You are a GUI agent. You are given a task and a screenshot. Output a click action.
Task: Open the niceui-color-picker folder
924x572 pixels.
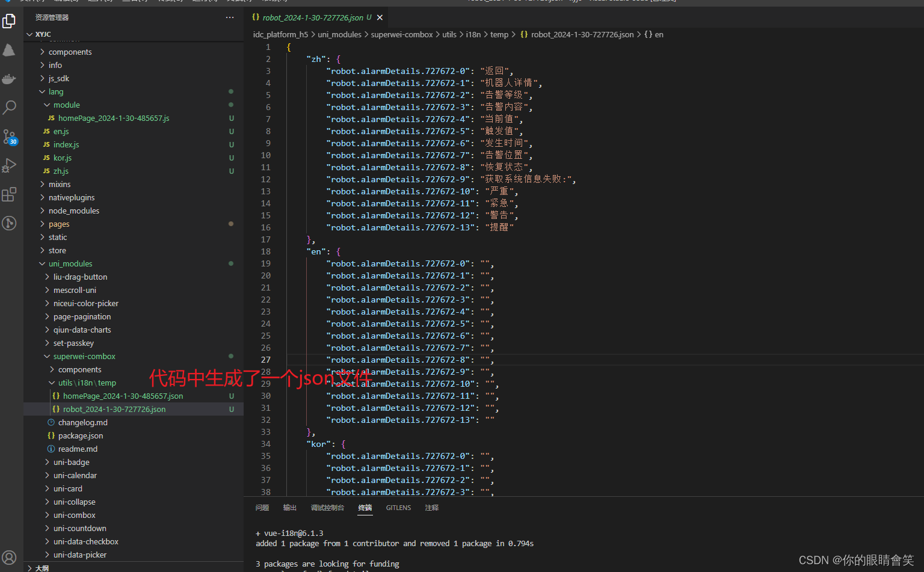point(86,303)
